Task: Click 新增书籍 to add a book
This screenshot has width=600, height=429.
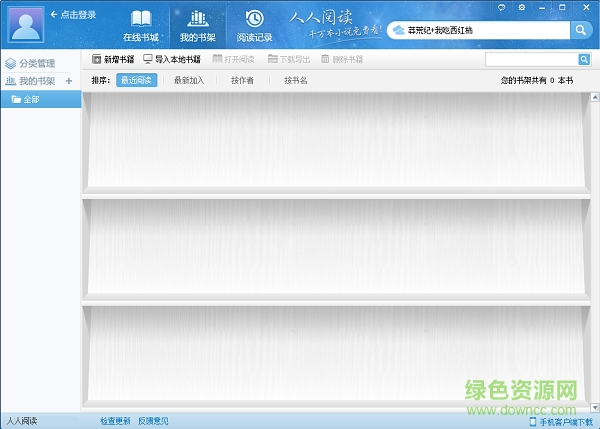Action: pos(113,59)
